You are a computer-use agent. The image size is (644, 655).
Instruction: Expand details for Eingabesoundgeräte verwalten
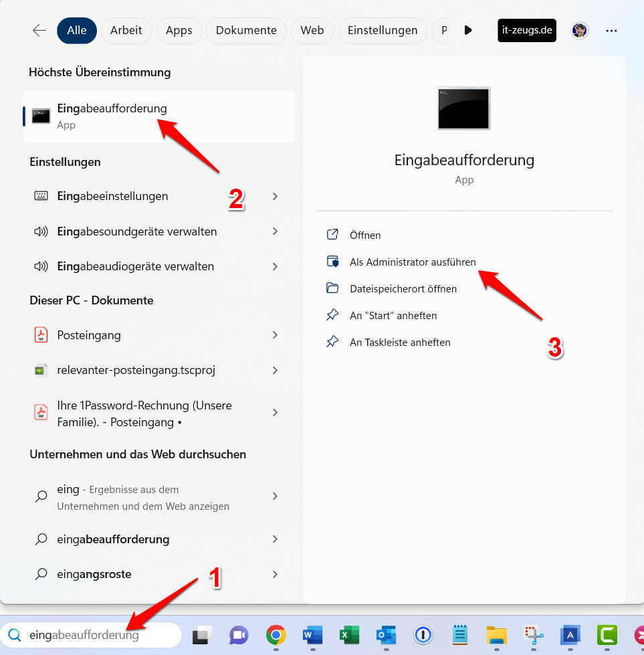275,231
